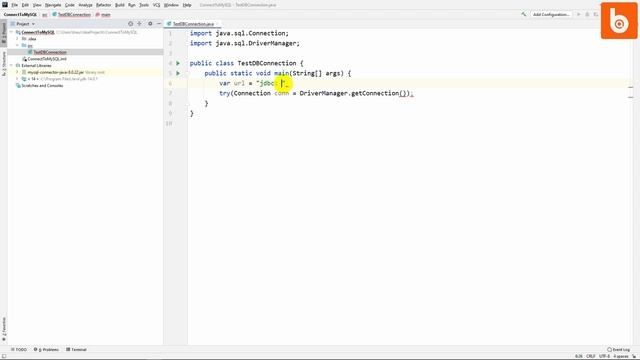Collapse the External Libraries node
This screenshot has width=640, height=360.
click(11, 65)
